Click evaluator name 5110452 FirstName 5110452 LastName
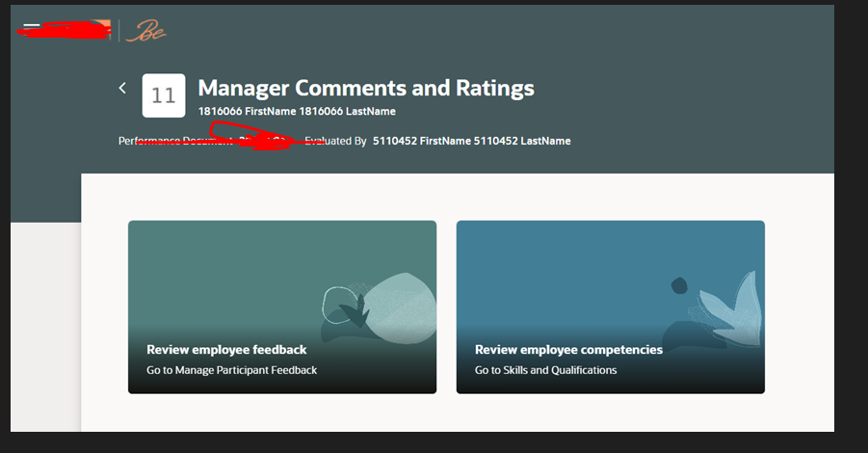Image resolution: width=868 pixels, height=453 pixels. coord(472,141)
